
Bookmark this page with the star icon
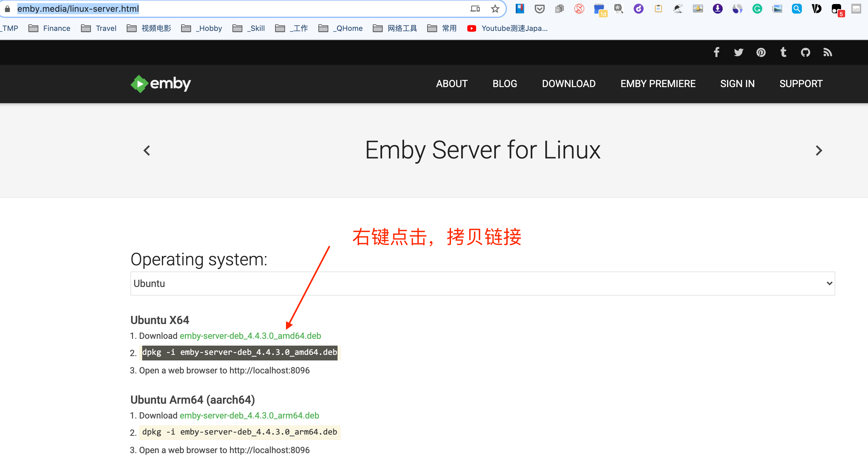click(495, 9)
